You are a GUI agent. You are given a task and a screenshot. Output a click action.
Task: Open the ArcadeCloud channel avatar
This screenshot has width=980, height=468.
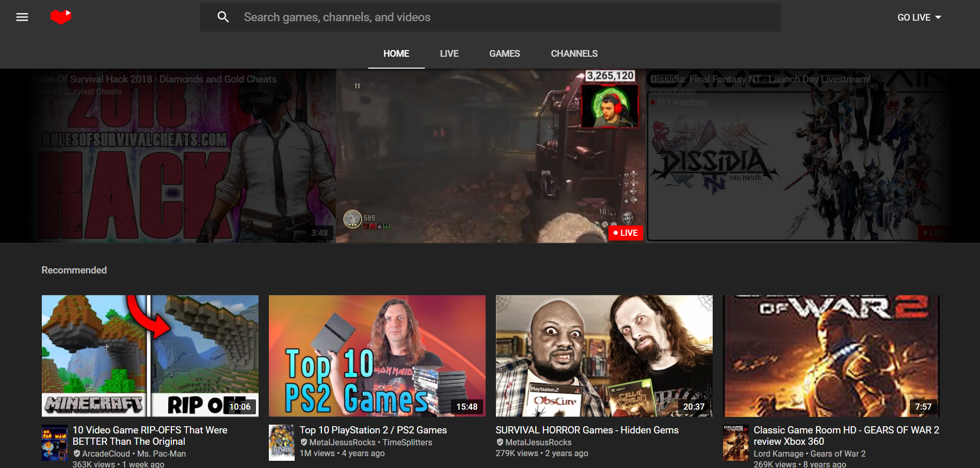point(54,443)
